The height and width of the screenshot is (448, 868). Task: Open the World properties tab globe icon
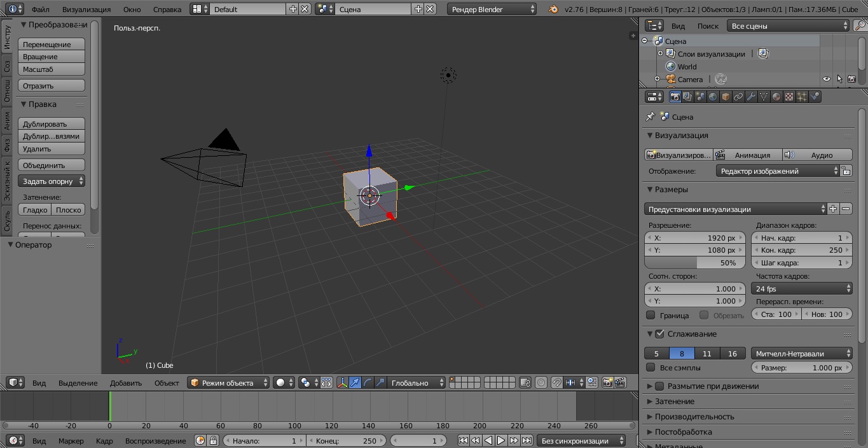click(713, 97)
